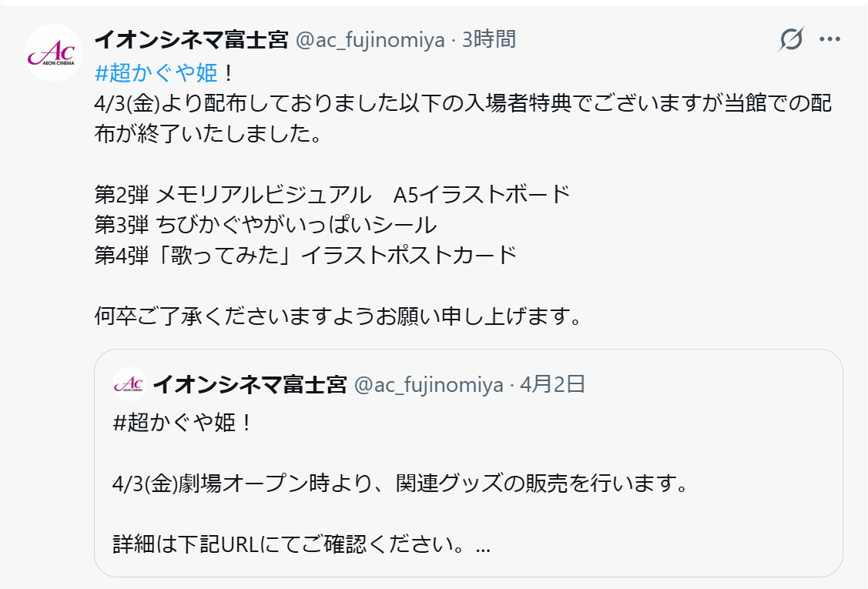Click the @ac_fujinomiya handle in quoted post
Screen dimensions: 868x589
[x=428, y=384]
